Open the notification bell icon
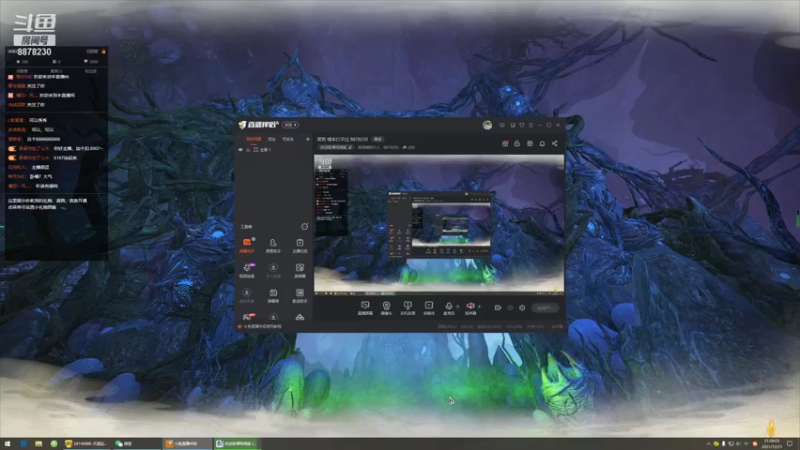This screenshot has width=800, height=450. coord(542,143)
